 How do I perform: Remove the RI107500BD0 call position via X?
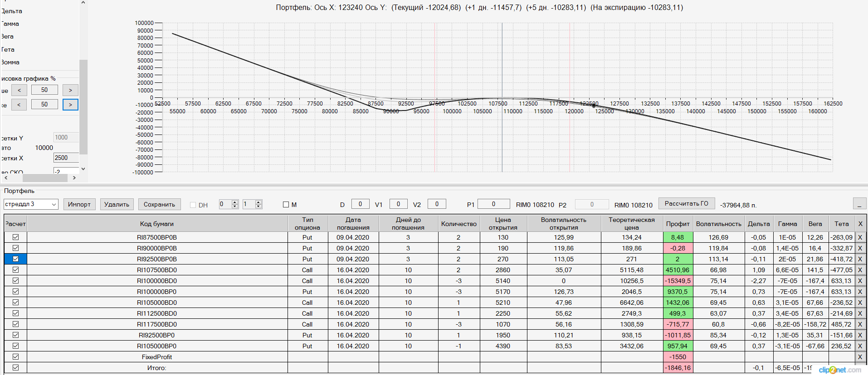pos(860,270)
